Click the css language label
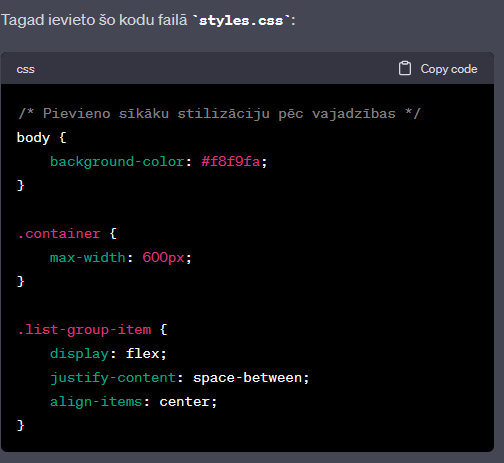Image resolution: width=504 pixels, height=463 pixels. click(x=26, y=69)
